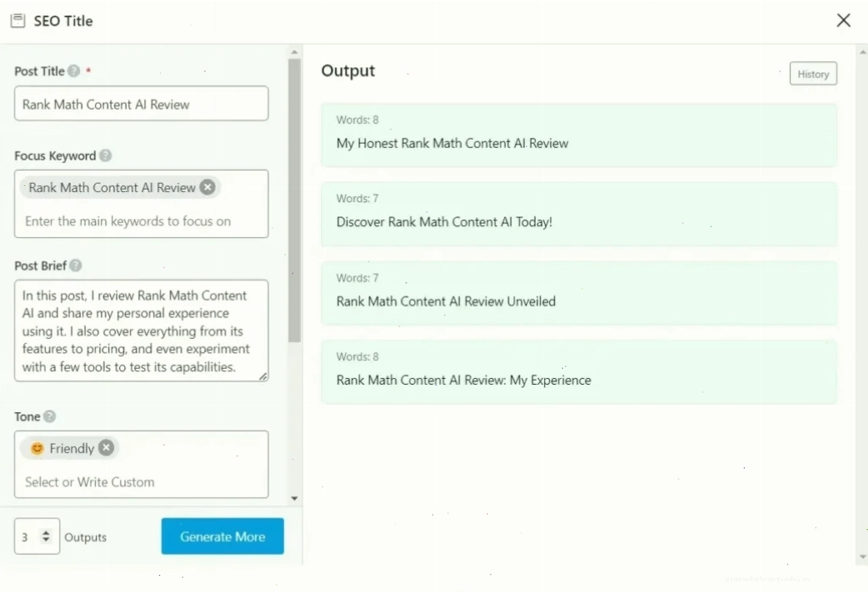
Task: Click Words: 7 above Discover title
Action: point(358,199)
